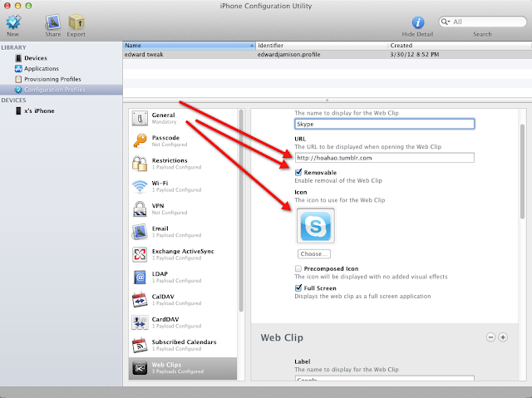Open the CardDAV payload contacts icon

(x=140, y=322)
